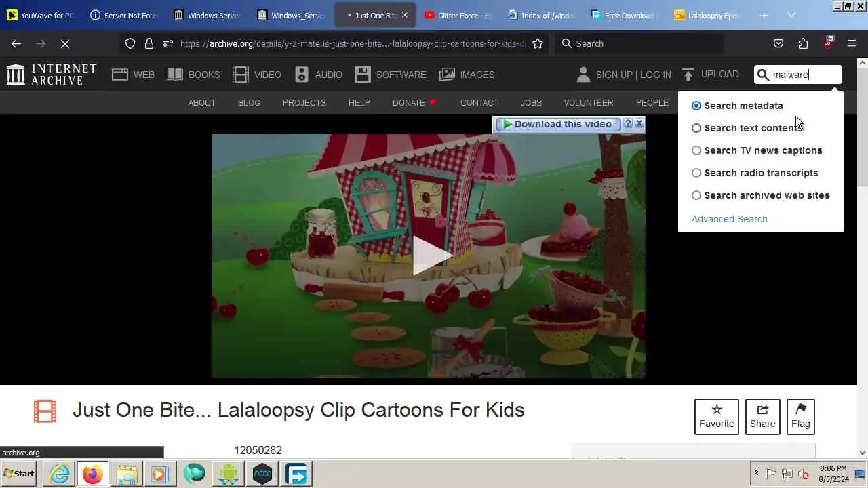The height and width of the screenshot is (488, 868).
Task: Open the file explorer taskbar icon
Action: pos(127,474)
